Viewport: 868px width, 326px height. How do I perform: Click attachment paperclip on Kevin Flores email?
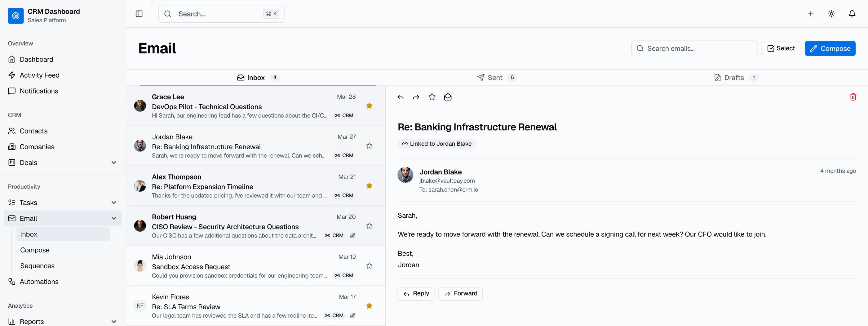(x=352, y=315)
